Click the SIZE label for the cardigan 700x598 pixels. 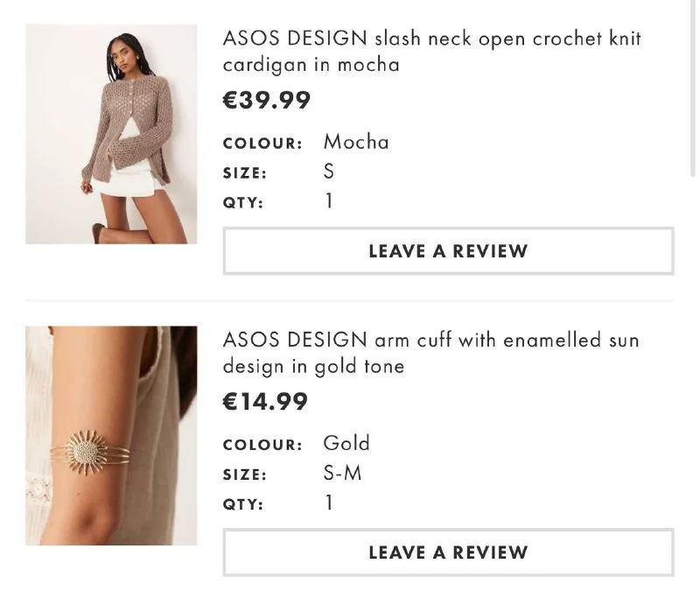pos(245,173)
